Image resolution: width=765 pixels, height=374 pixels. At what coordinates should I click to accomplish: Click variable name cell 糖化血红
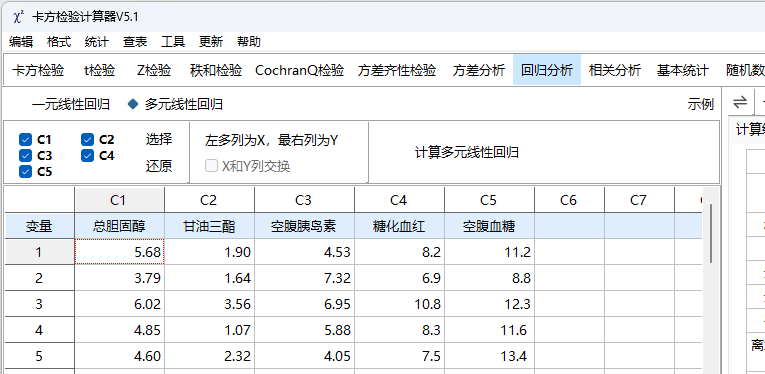pyautogui.click(x=400, y=226)
